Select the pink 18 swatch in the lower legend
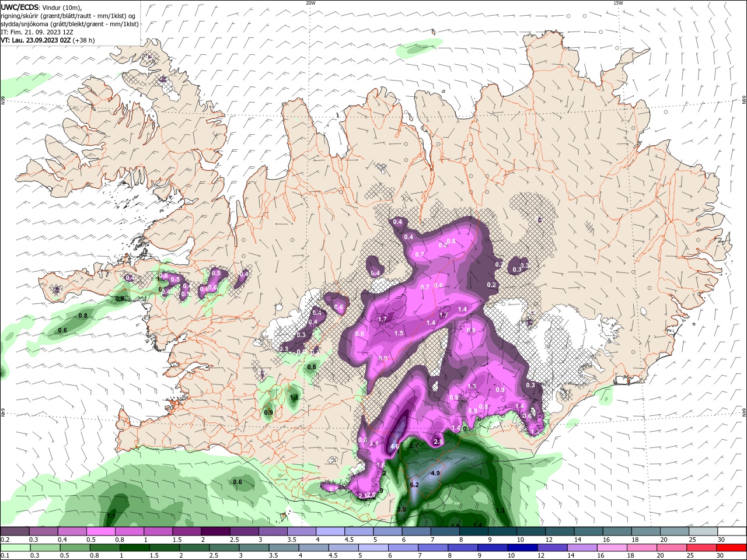 (641, 548)
